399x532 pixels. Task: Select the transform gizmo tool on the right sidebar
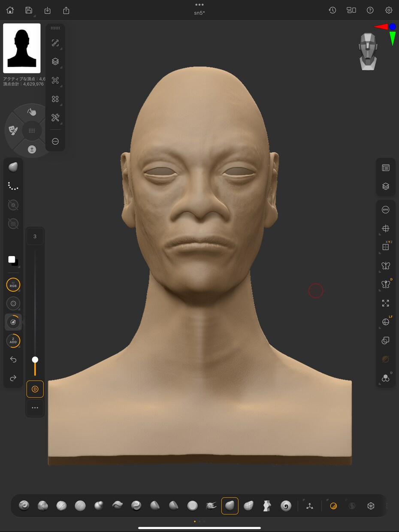385,228
